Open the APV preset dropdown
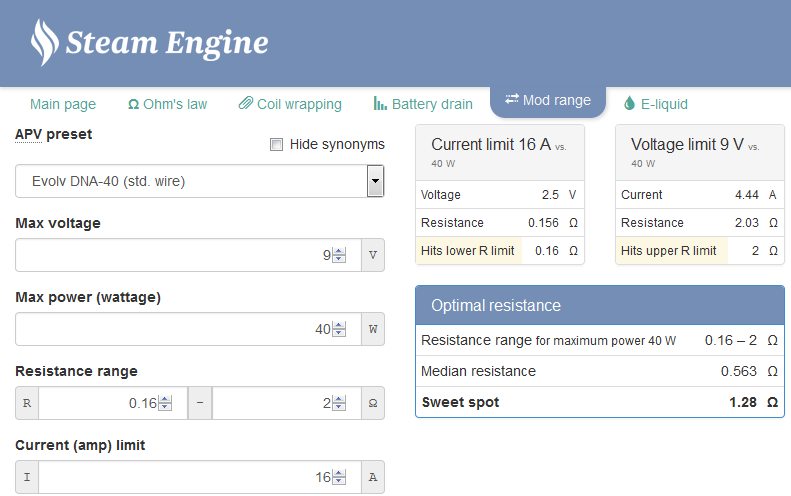The width and height of the screenshot is (791, 496). coord(375,181)
